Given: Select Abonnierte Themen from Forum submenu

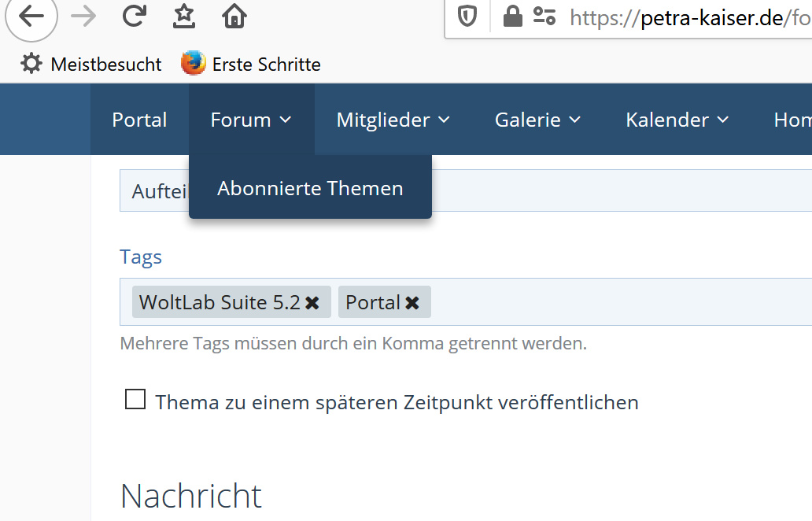Looking at the screenshot, I should 310,189.
